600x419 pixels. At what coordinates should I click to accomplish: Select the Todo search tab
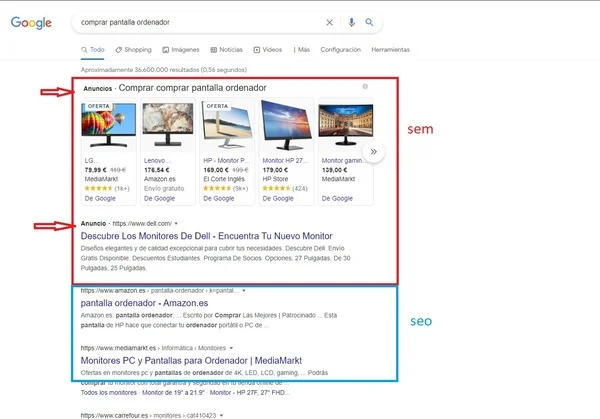93,50
